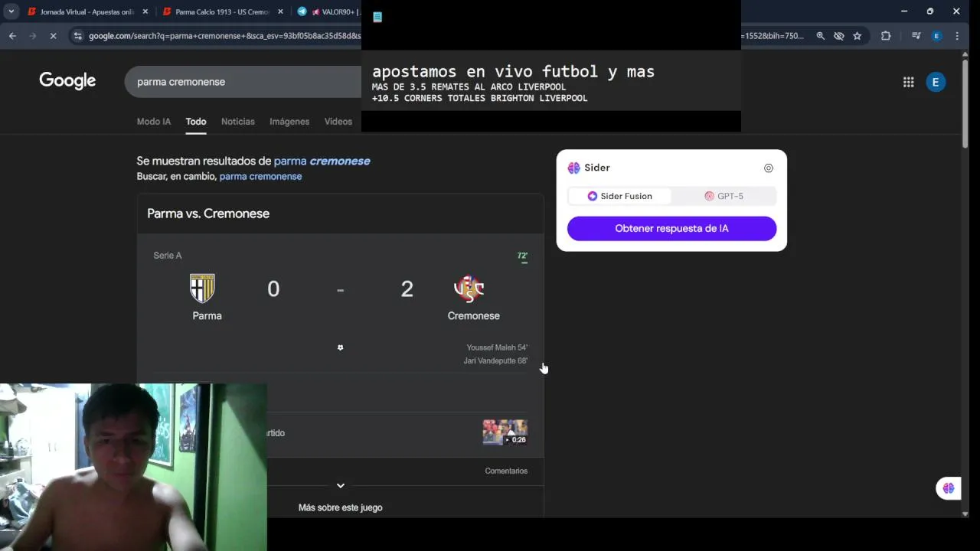Click the notepad icon in overlay window
The image size is (980, 551).
point(377,17)
